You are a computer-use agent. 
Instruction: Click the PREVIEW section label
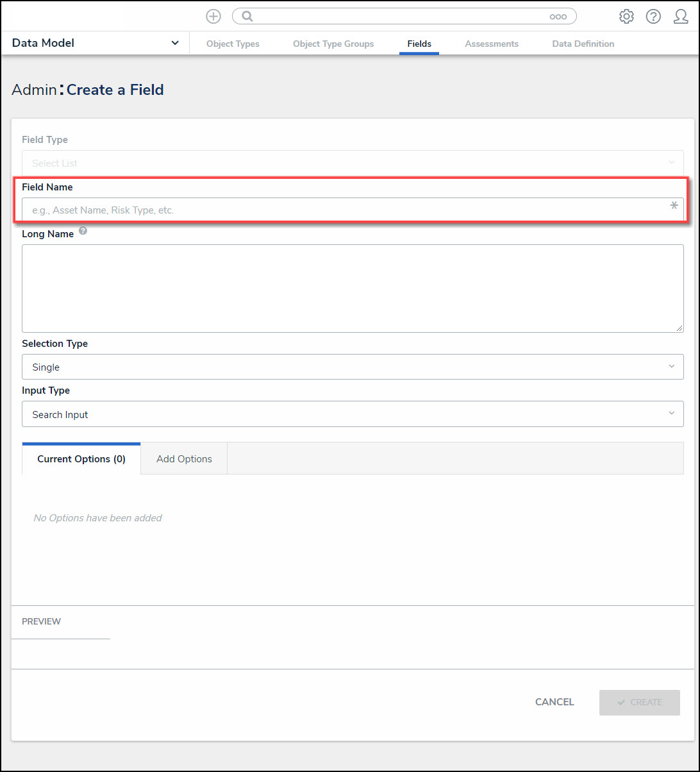click(x=42, y=621)
